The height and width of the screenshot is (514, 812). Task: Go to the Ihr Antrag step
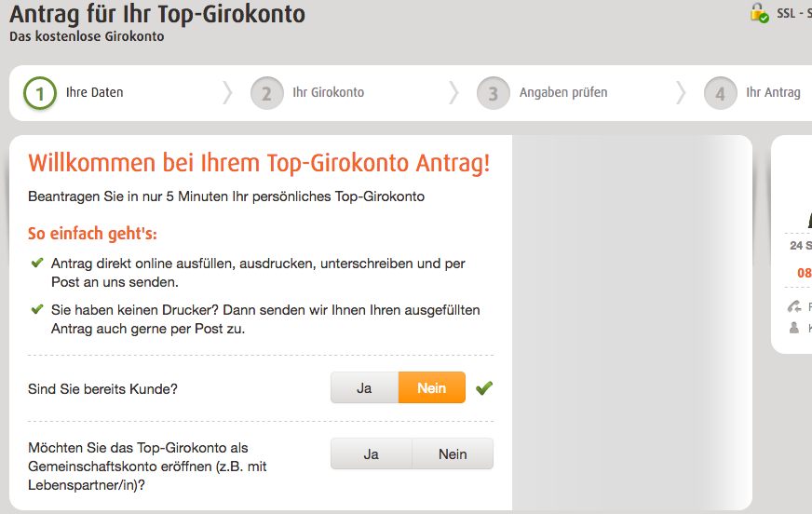click(773, 93)
